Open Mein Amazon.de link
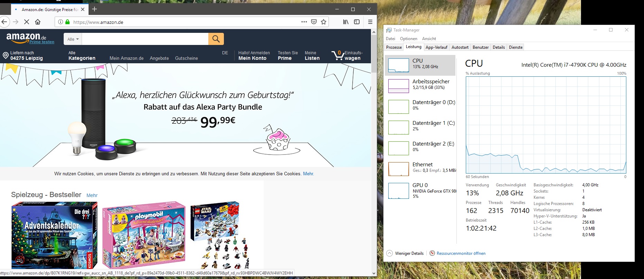This screenshot has width=644, height=279. (126, 58)
